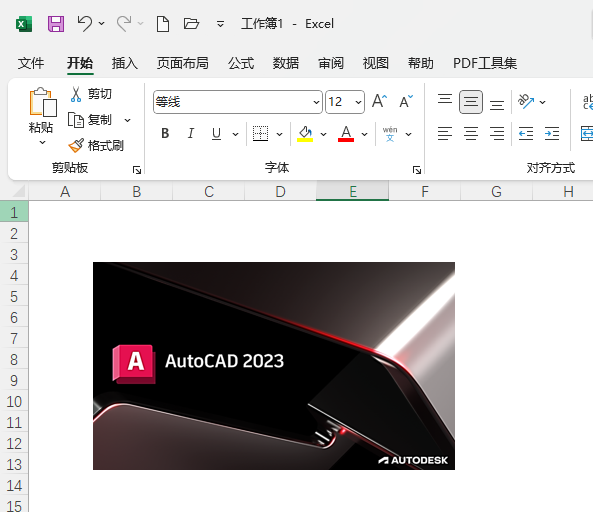The height and width of the screenshot is (512, 593).
Task: Expand underline style dropdown arrow
Action: pyautogui.click(x=235, y=134)
